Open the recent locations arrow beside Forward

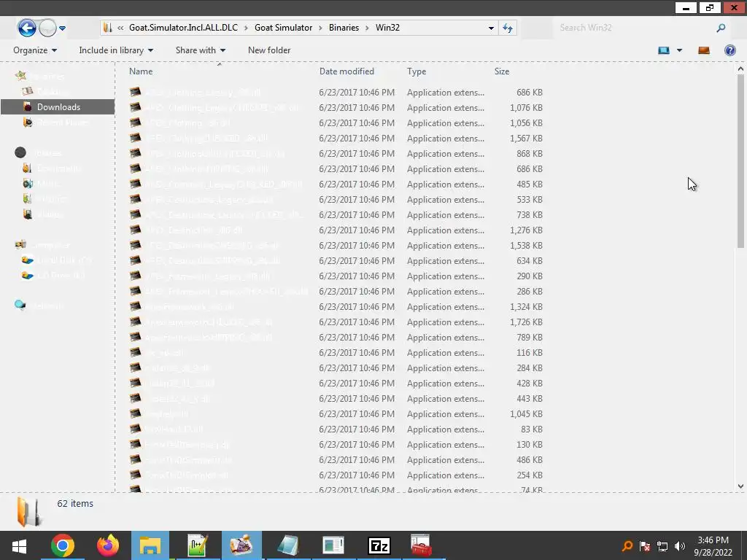(x=63, y=28)
